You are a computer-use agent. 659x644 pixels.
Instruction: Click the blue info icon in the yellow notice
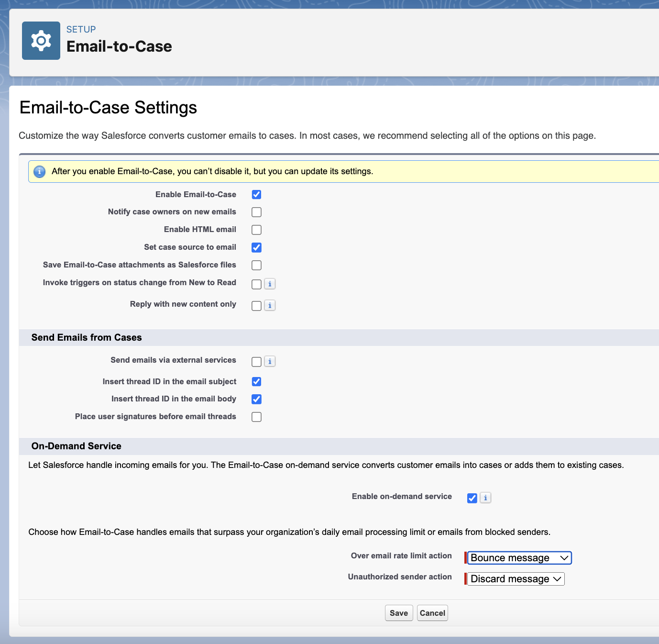(x=39, y=171)
